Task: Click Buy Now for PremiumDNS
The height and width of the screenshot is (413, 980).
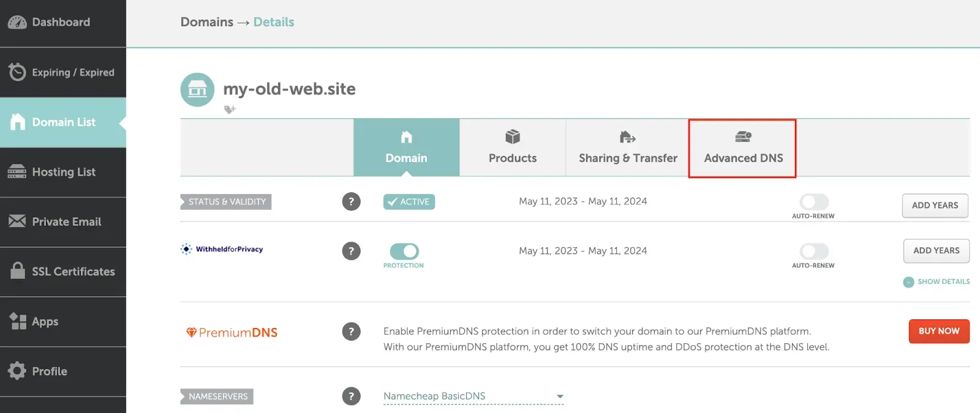Action: [938, 331]
